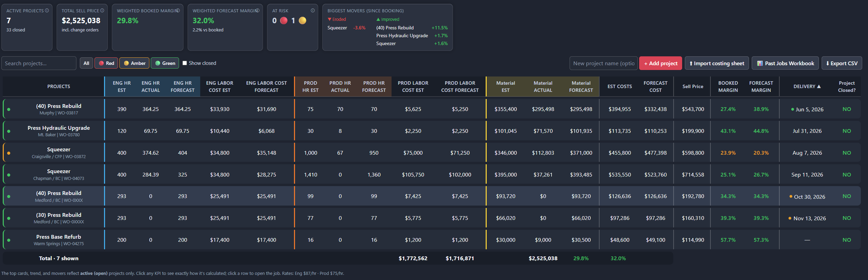
Task: Click the New project name input field
Action: coord(603,63)
